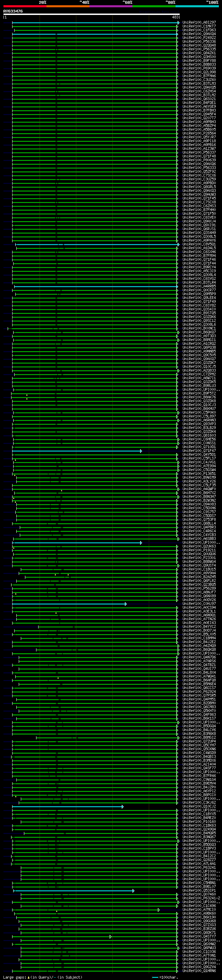Select the UniRef100_Q2QQ48 hit label
The width and height of the screenshot is (222, 980).
(x=199, y=45)
